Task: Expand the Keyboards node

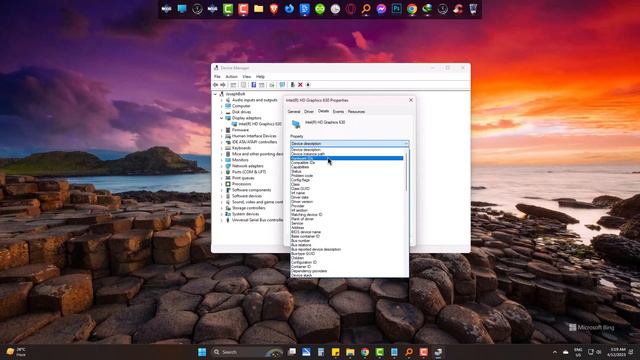Action: pyautogui.click(x=222, y=148)
